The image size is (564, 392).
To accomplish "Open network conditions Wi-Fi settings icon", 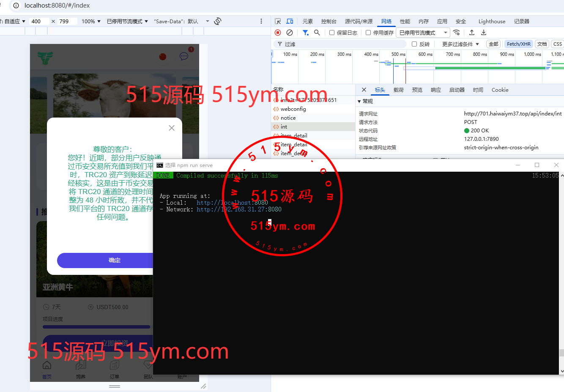I will tap(456, 33).
